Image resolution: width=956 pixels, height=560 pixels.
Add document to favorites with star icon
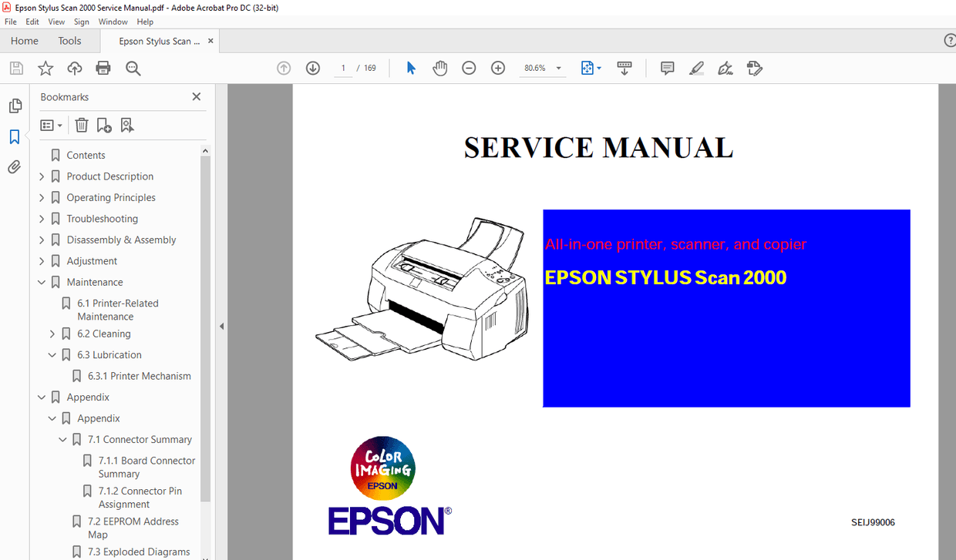45,68
